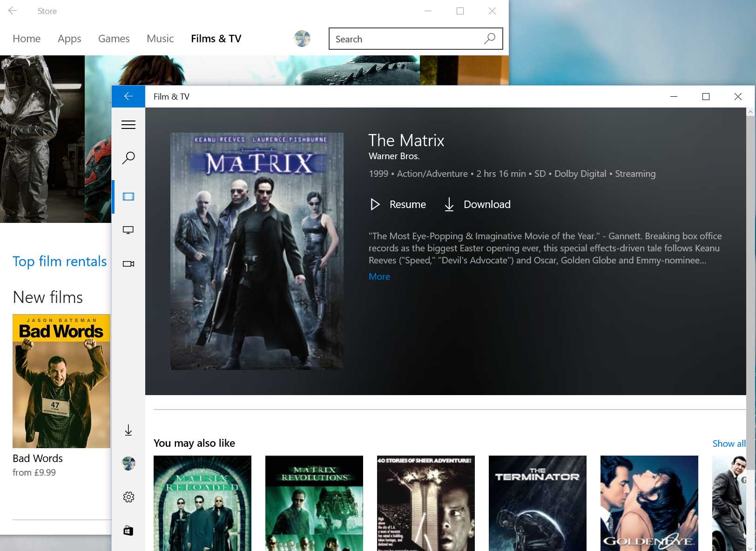Image resolution: width=756 pixels, height=551 pixels.
Task: Open the Store profile avatar
Action: click(x=302, y=39)
